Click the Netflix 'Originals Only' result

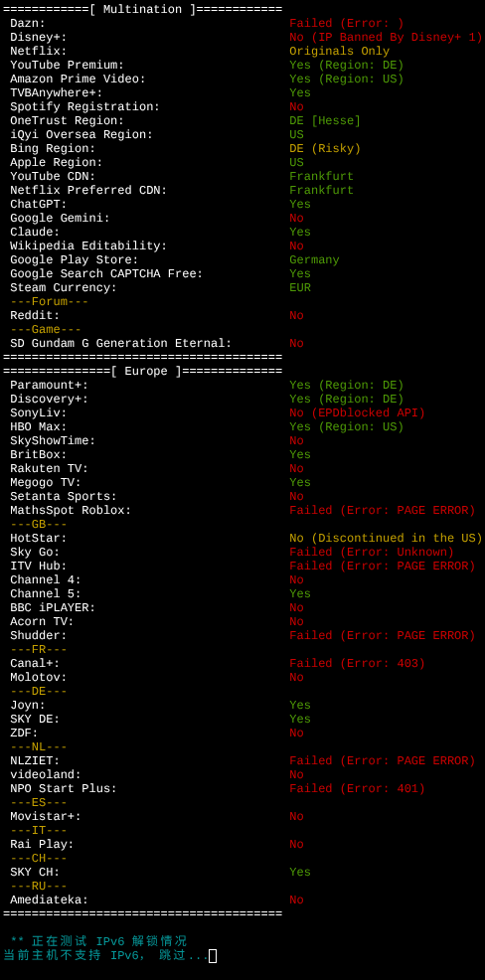(339, 52)
